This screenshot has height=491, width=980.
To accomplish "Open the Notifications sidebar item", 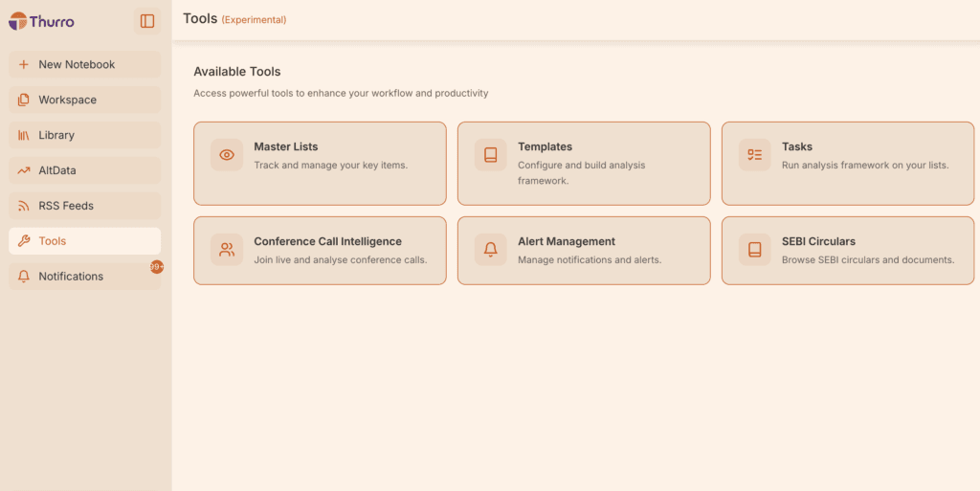I will [x=85, y=276].
